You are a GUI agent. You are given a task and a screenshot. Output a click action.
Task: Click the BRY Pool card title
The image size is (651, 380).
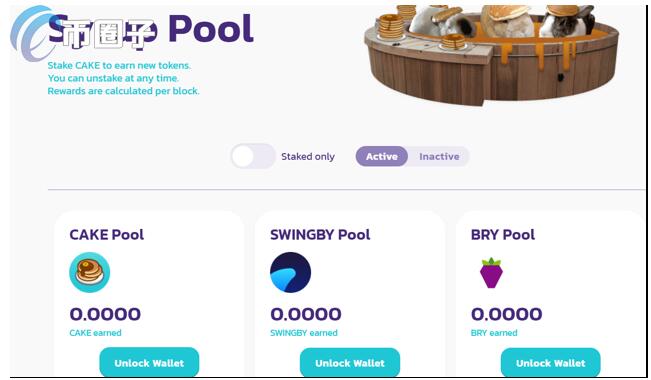pos(503,235)
